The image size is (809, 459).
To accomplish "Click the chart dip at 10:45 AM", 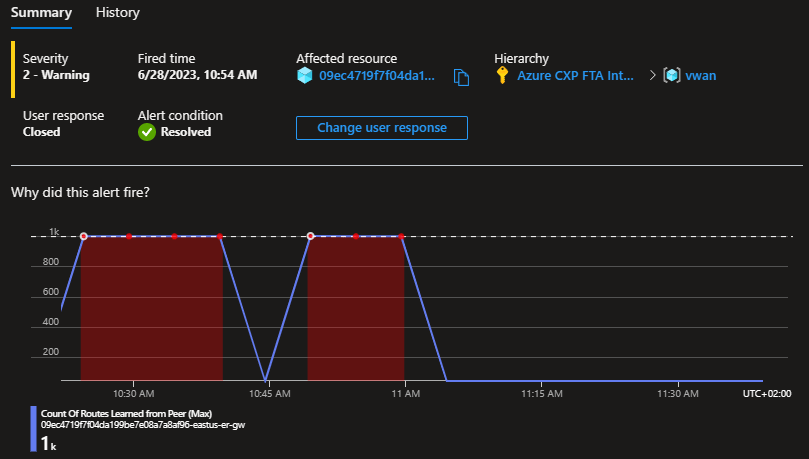I will pos(265,380).
